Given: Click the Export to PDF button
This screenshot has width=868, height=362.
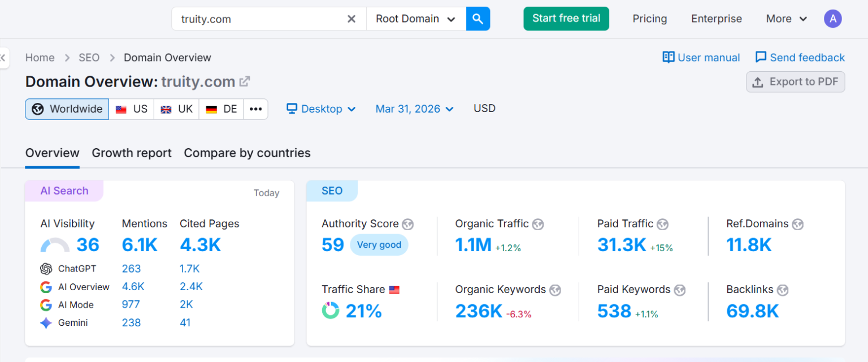Looking at the screenshot, I should click(795, 82).
